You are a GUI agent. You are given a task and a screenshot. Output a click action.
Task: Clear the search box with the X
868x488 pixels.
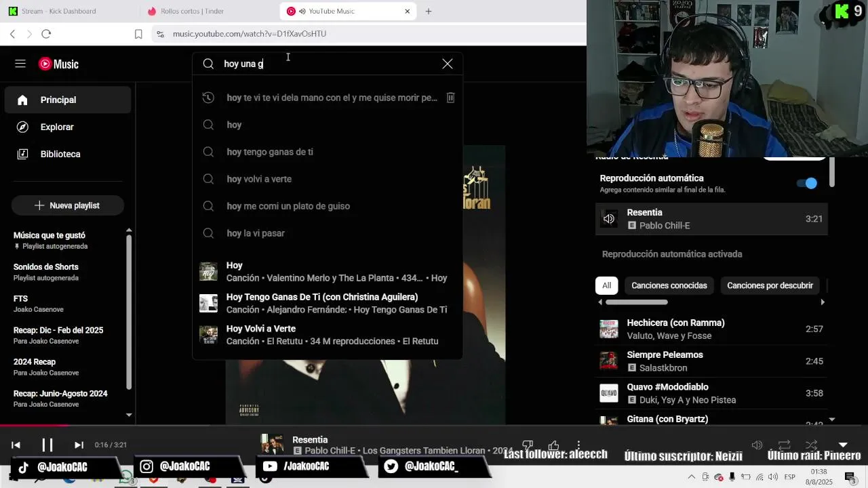(448, 64)
